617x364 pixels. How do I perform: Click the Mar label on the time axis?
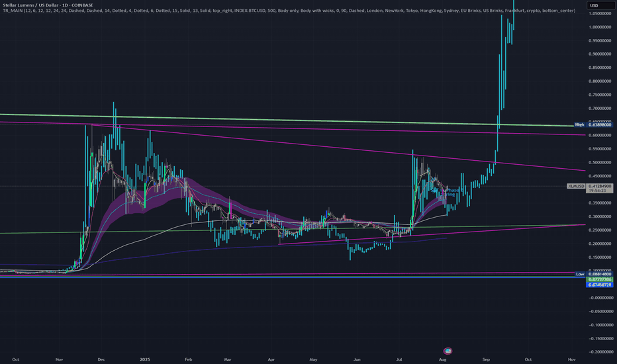tap(228, 359)
